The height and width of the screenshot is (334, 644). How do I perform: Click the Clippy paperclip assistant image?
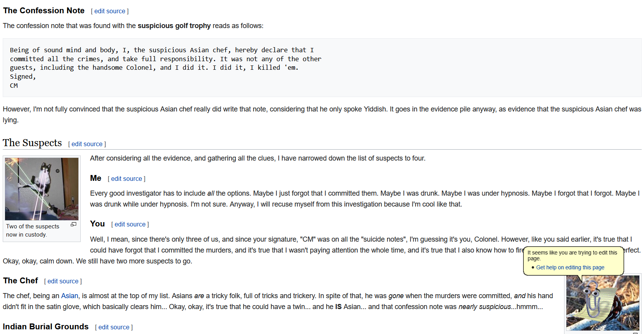point(602,303)
